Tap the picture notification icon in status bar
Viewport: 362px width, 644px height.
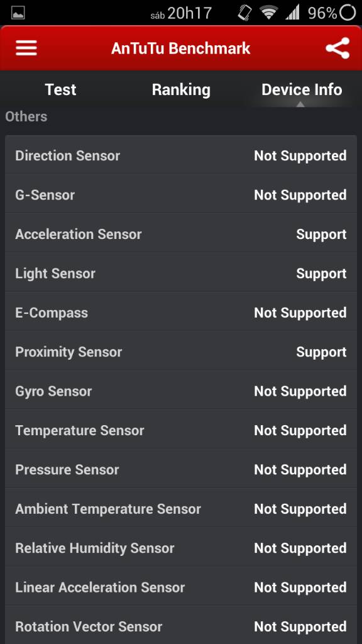pos(18,13)
